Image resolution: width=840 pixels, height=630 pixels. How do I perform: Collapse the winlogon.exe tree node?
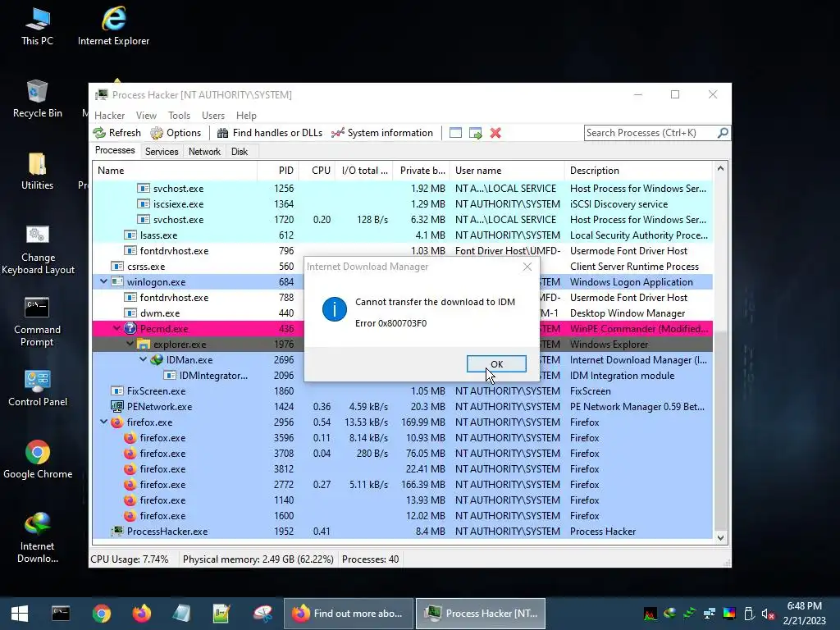tap(103, 281)
